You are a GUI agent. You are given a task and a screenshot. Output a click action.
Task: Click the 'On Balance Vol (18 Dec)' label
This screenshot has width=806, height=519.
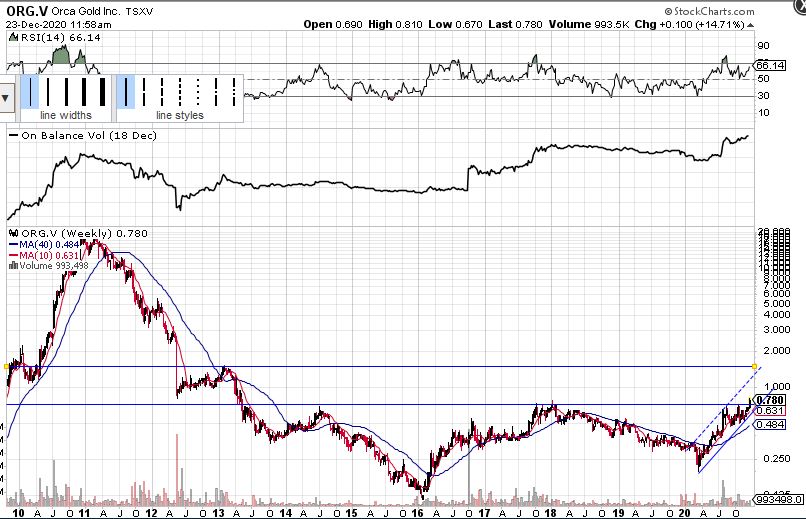click(x=89, y=136)
